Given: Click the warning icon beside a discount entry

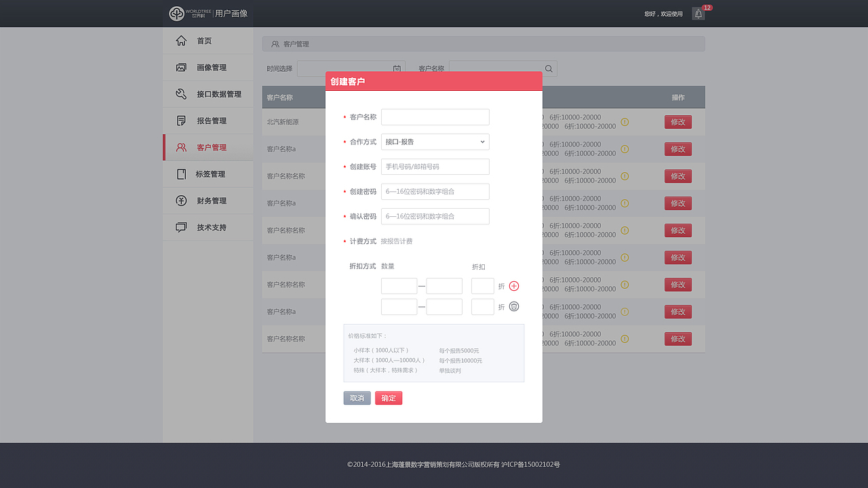Looking at the screenshot, I should pyautogui.click(x=625, y=122).
